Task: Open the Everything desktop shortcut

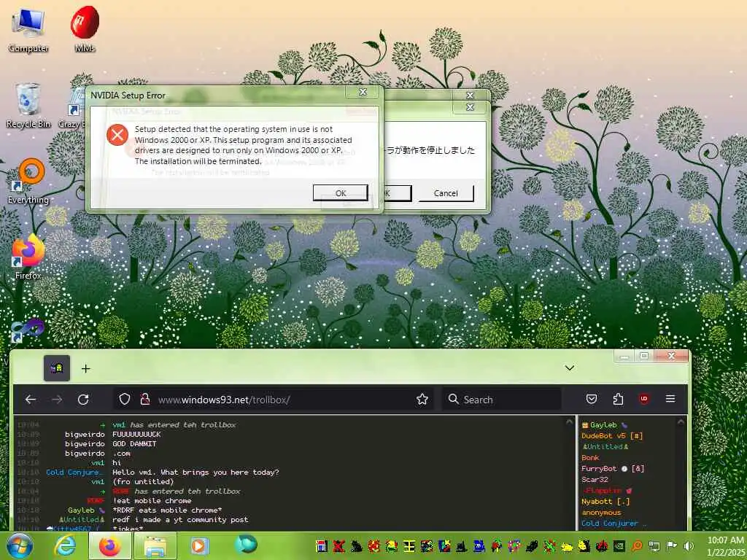Action: [x=28, y=182]
